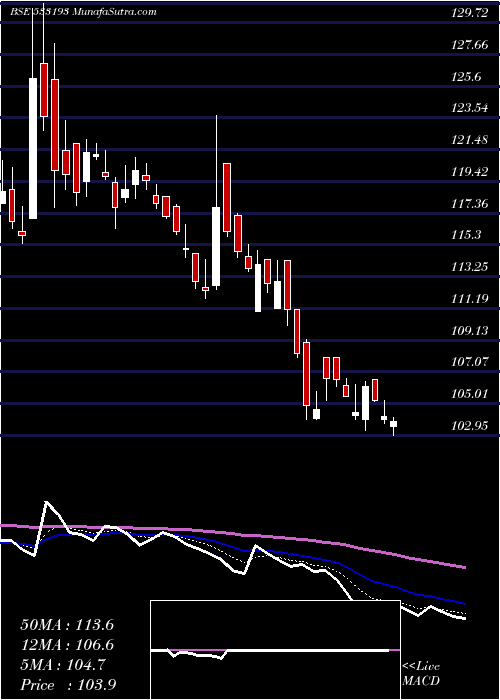
Task: Click the 102.95 price axis label
Action: point(469,426)
